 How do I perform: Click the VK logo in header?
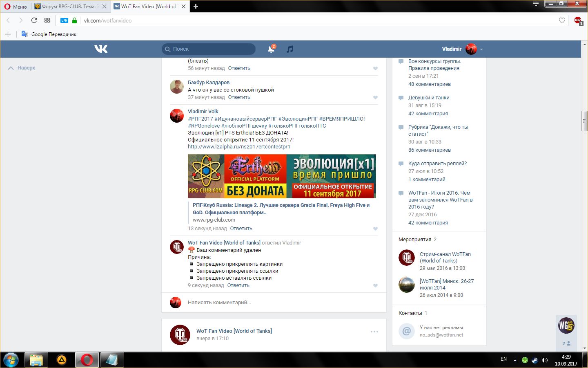click(x=101, y=49)
